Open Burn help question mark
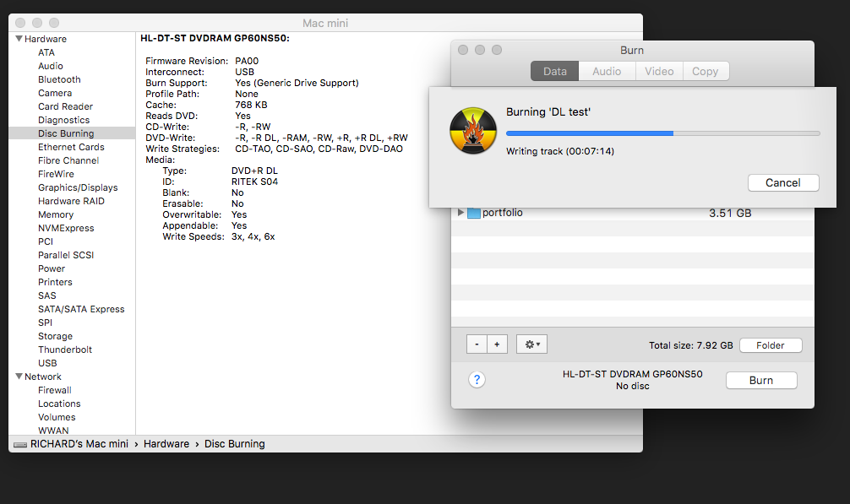Viewport: 850px width, 504px height. tap(477, 380)
